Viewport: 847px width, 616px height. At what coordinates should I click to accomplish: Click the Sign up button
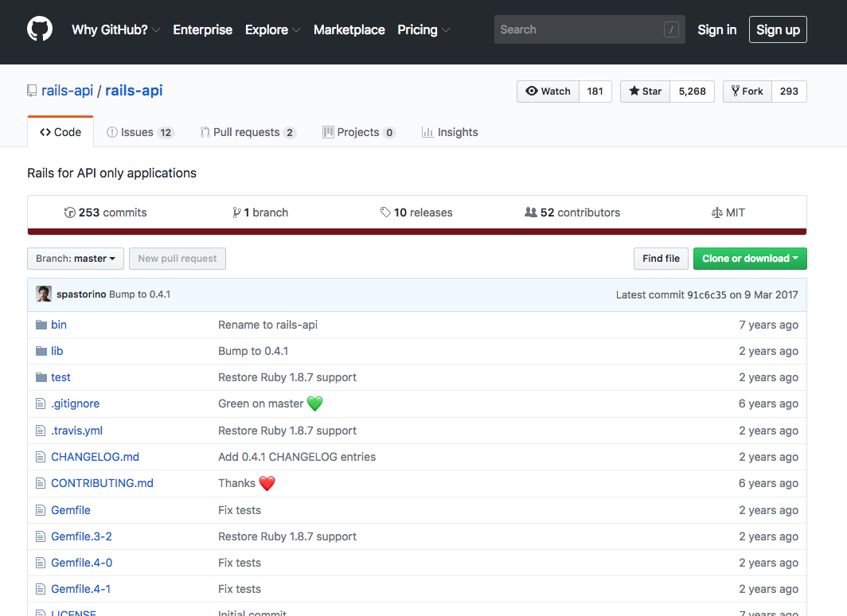point(778,29)
